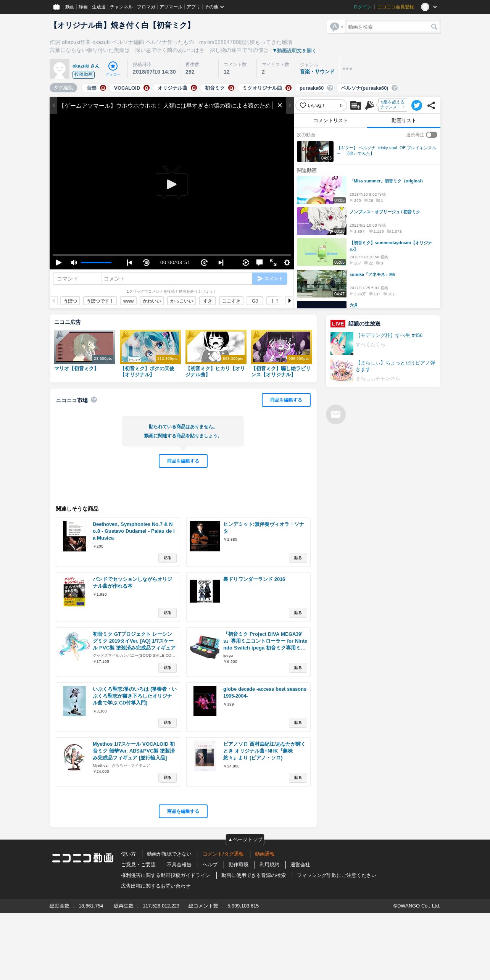
Task: Click the video seek bar
Action: (172, 254)
